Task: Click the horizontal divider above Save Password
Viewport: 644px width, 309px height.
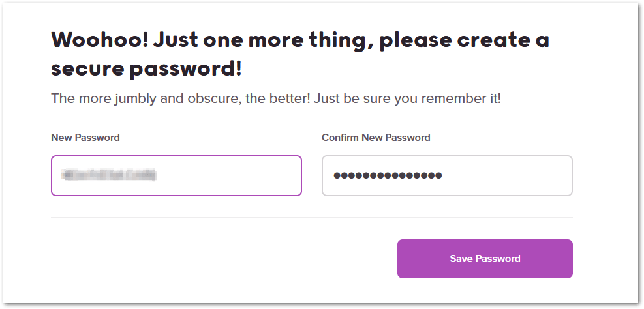Action: point(311,218)
